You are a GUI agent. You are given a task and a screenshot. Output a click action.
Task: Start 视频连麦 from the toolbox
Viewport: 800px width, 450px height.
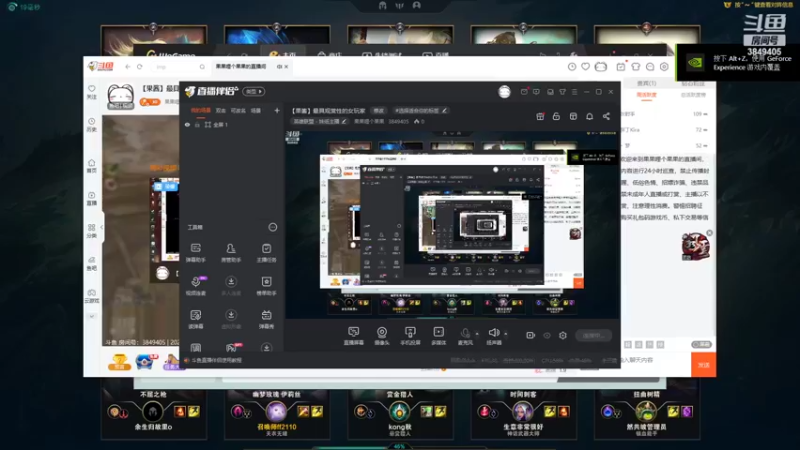pos(195,285)
